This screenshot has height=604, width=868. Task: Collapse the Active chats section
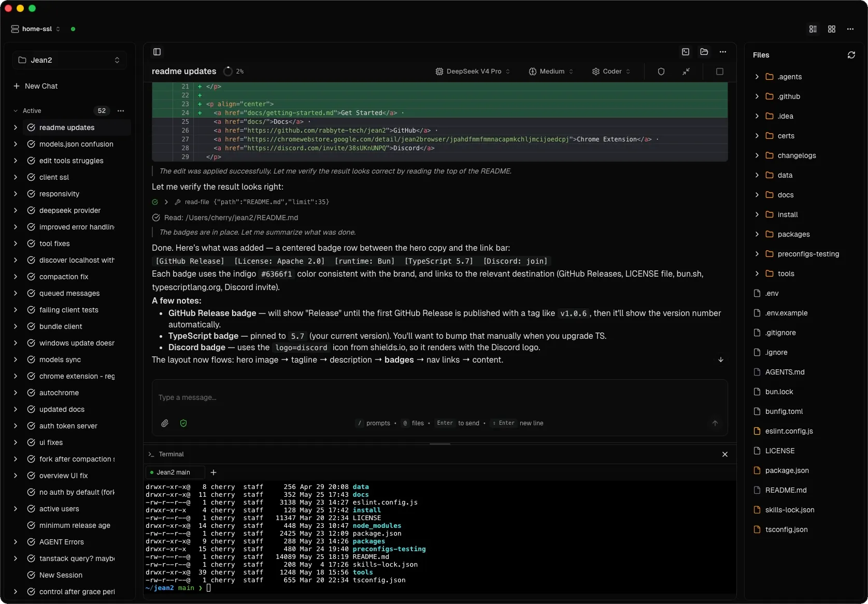pos(16,111)
